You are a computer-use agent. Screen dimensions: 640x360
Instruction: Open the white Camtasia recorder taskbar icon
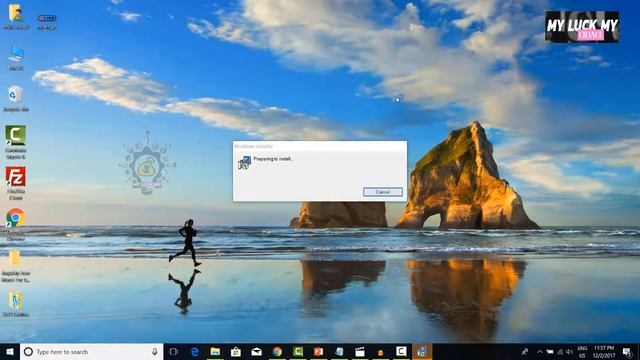click(401, 351)
